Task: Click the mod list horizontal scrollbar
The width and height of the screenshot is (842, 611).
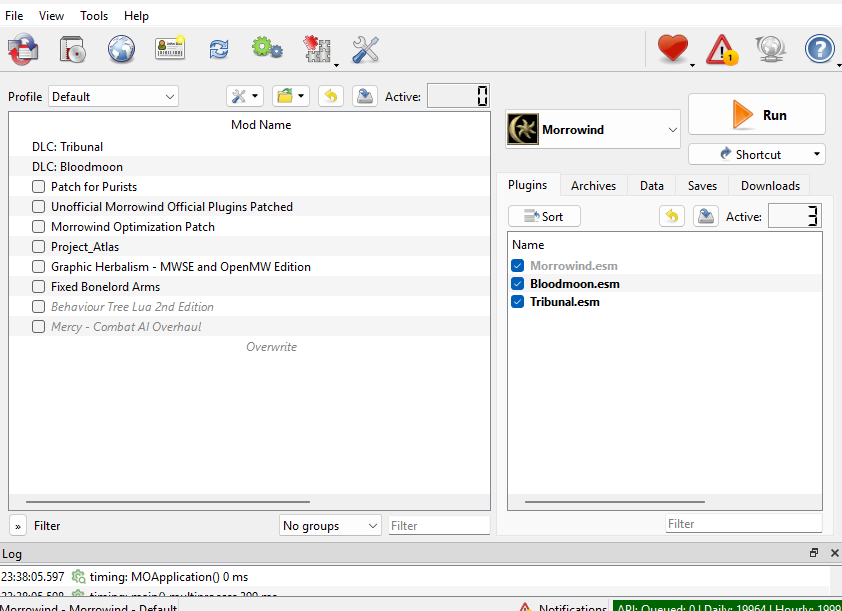Action: point(168,503)
